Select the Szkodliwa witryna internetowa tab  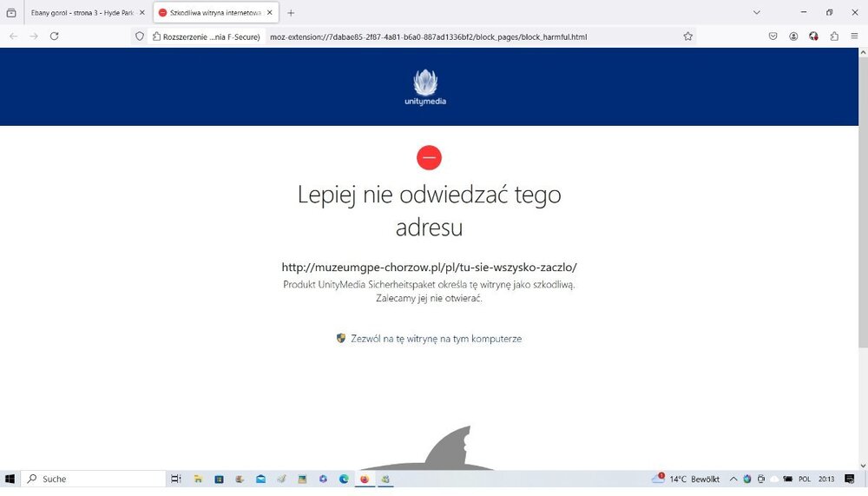[214, 13]
